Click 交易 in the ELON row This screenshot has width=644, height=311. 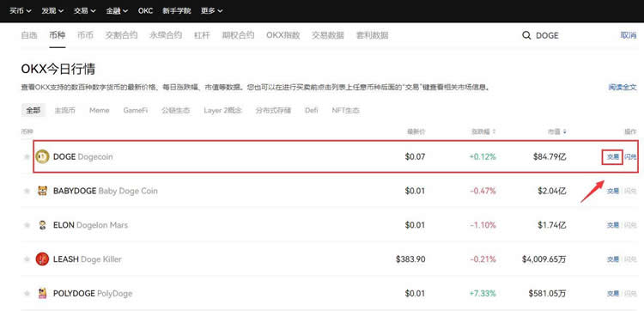tap(613, 225)
